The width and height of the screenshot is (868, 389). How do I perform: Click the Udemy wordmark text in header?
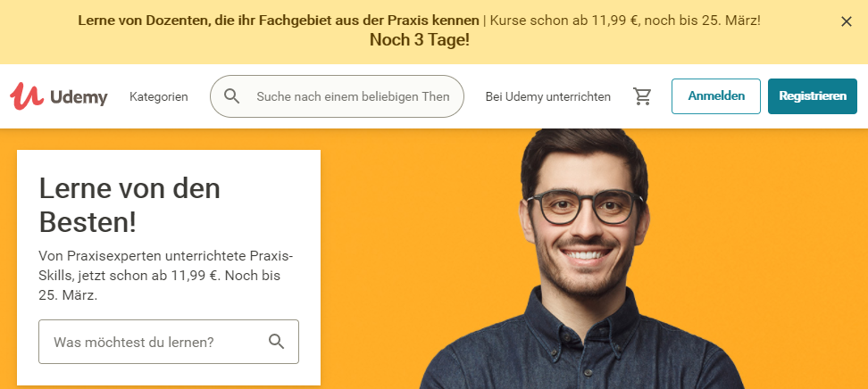79,97
